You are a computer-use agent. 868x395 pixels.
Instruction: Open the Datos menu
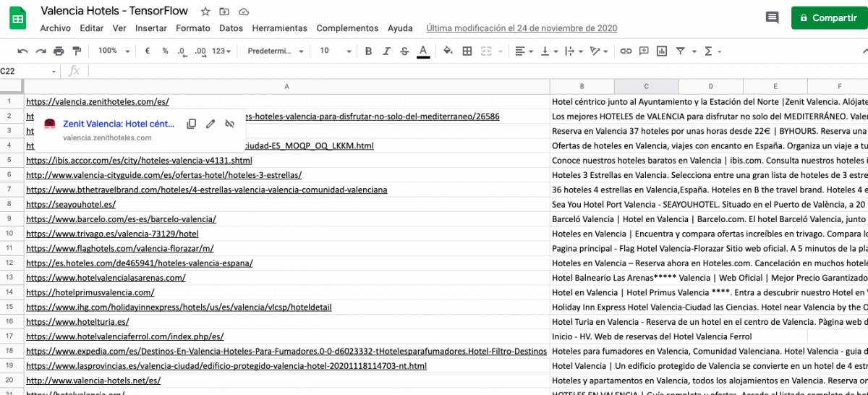coord(231,28)
